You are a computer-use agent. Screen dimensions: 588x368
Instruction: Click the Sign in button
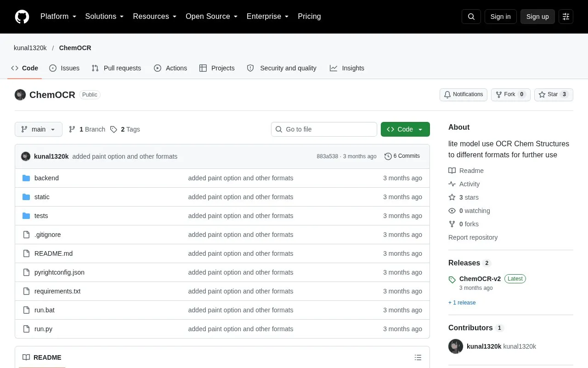tap(501, 17)
